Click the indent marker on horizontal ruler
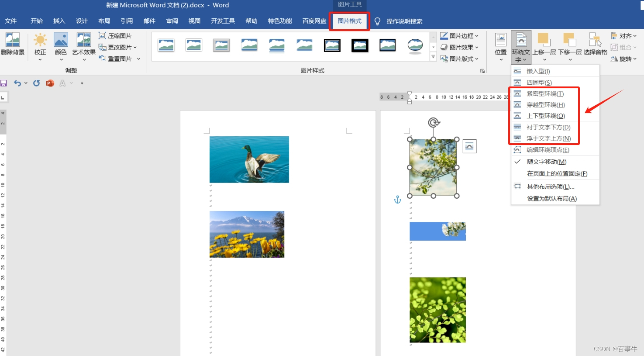The width and height of the screenshot is (644, 356). (x=410, y=97)
